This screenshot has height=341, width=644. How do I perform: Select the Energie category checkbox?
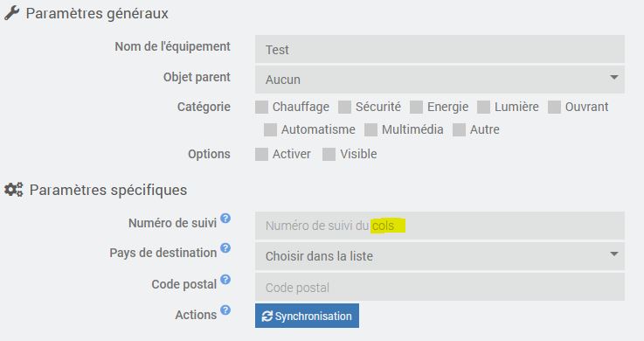[417, 107]
